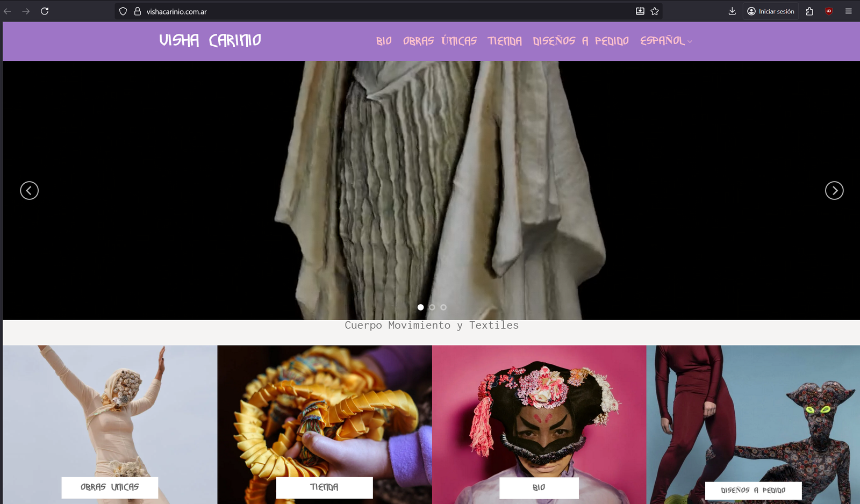Click the URL address bar field
This screenshot has height=504, width=860.
(376, 11)
